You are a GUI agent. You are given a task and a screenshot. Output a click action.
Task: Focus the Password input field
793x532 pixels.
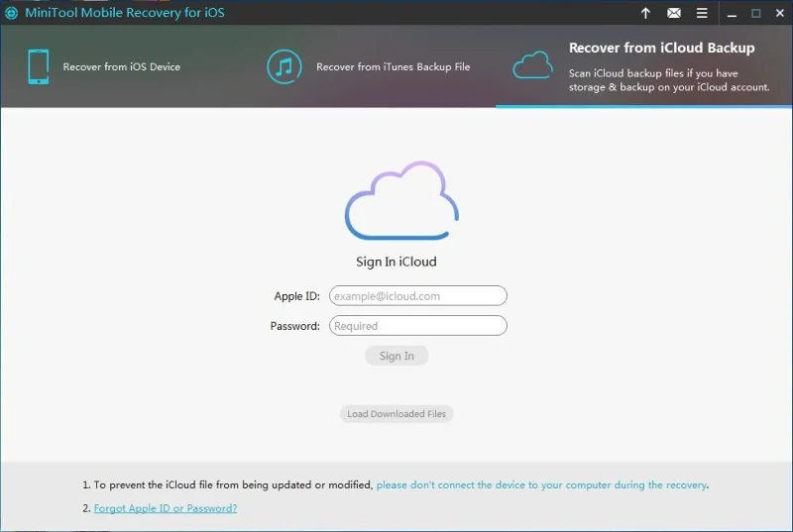417,326
